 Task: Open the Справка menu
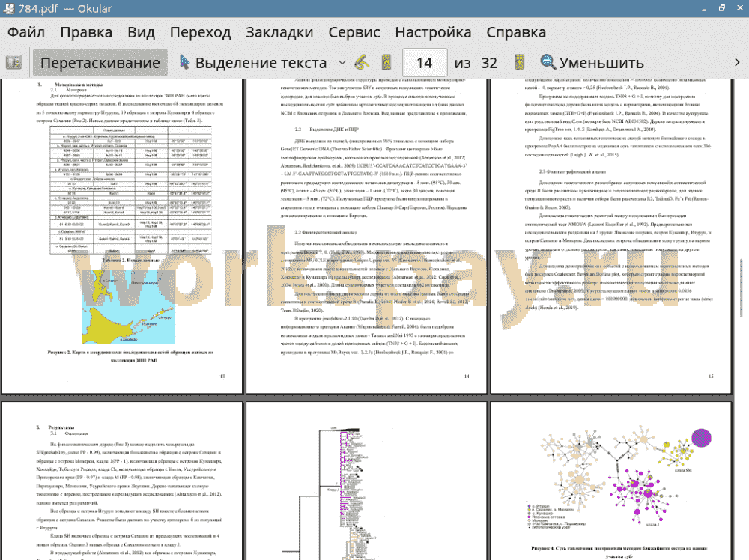click(x=516, y=32)
